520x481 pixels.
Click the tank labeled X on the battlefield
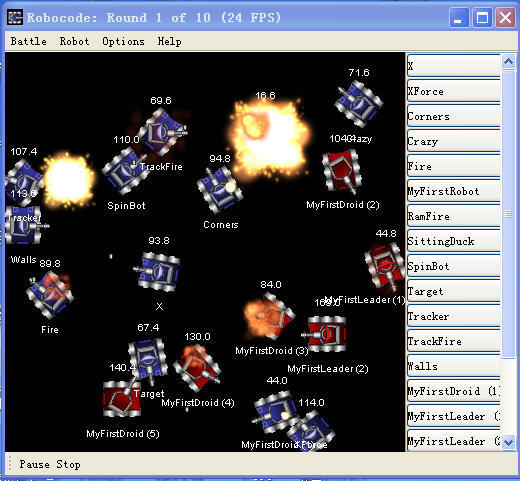pyautogui.click(x=159, y=272)
